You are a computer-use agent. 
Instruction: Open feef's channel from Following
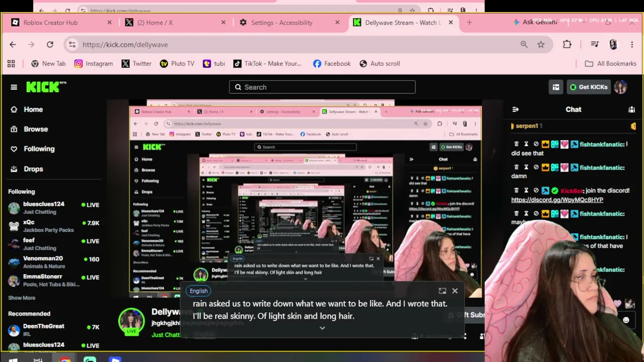click(x=54, y=244)
